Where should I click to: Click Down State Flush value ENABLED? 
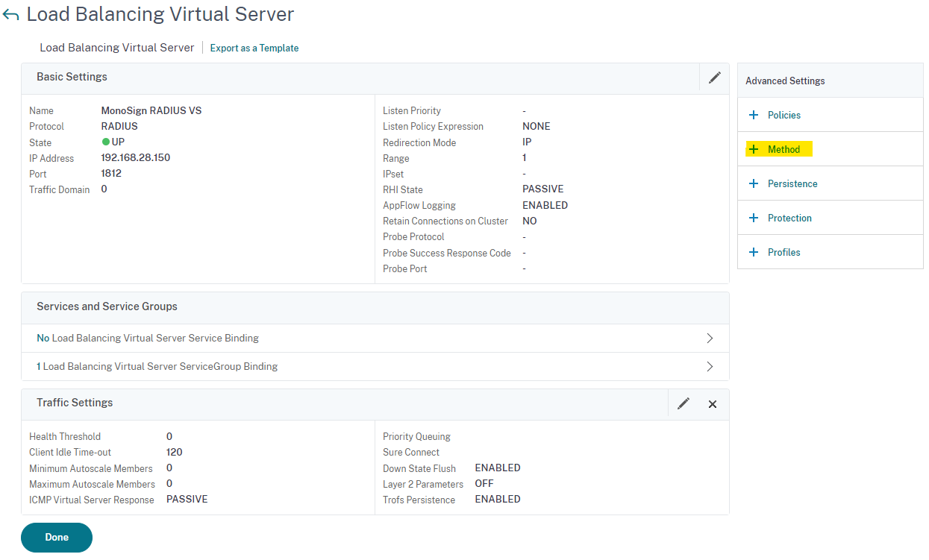(x=498, y=468)
